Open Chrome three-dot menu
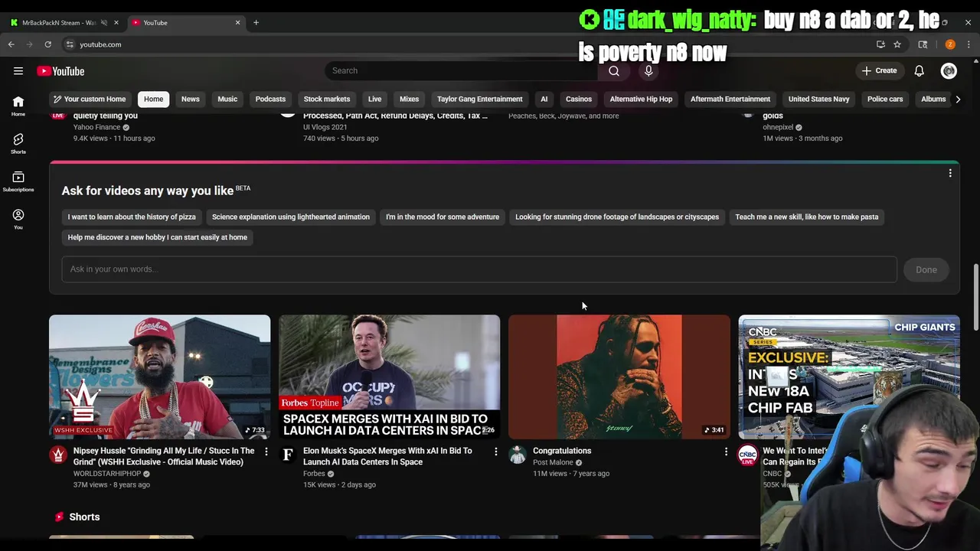Viewport: 980px width, 551px height. 969,44
